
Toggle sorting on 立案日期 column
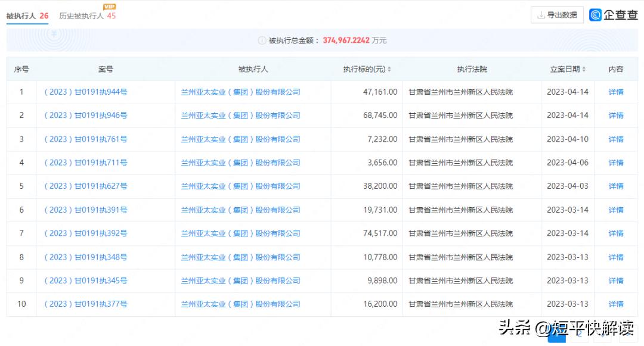click(x=584, y=68)
